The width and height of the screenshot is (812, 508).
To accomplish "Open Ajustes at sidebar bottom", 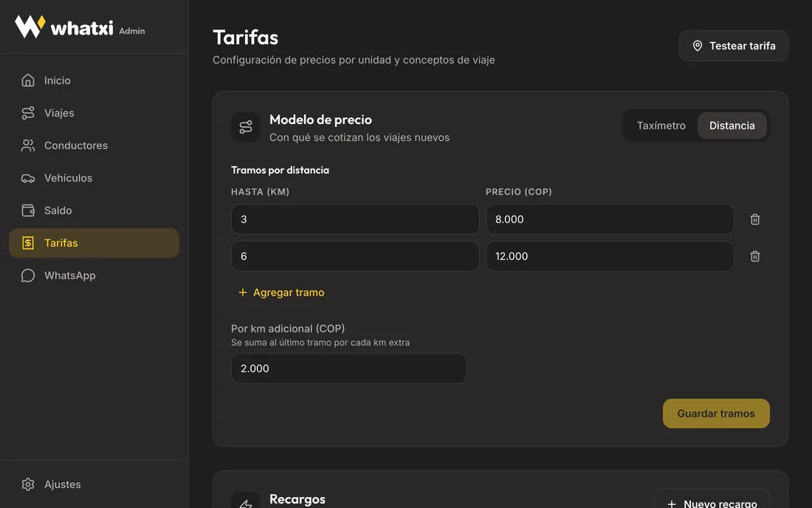I will pos(94,484).
